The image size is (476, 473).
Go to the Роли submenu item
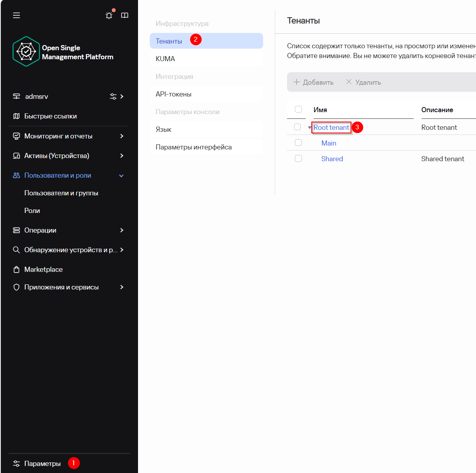(x=32, y=211)
